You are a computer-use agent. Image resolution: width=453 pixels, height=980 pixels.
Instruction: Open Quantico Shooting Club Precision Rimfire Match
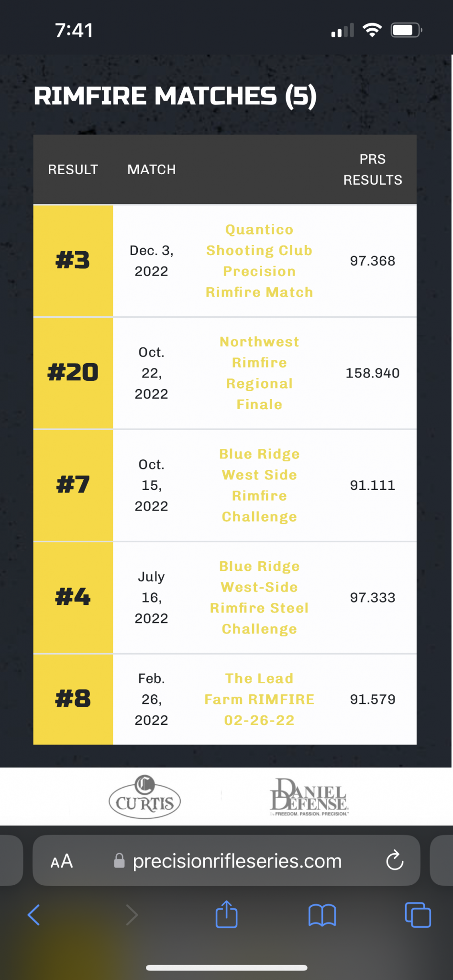point(259,261)
